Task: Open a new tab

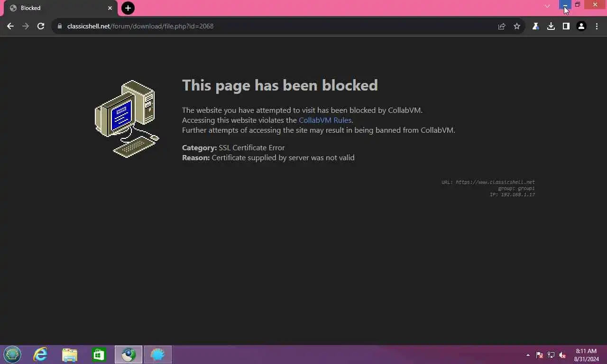Action: (x=128, y=8)
